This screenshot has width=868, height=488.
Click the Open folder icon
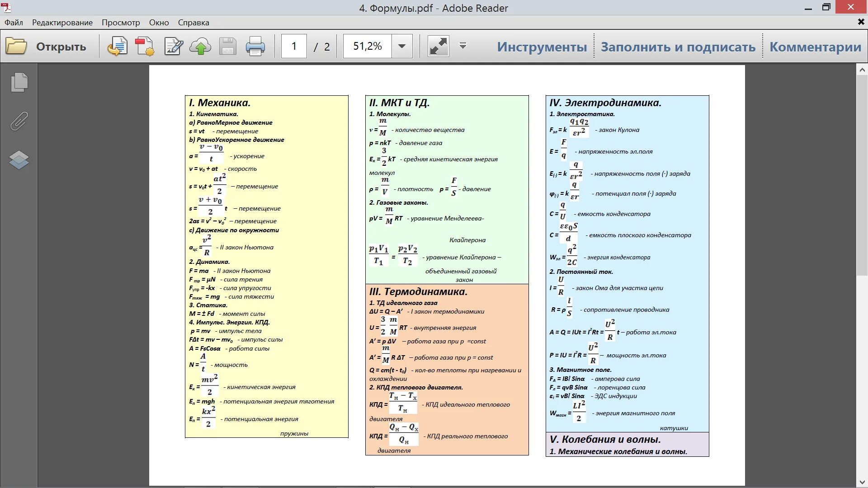point(16,47)
